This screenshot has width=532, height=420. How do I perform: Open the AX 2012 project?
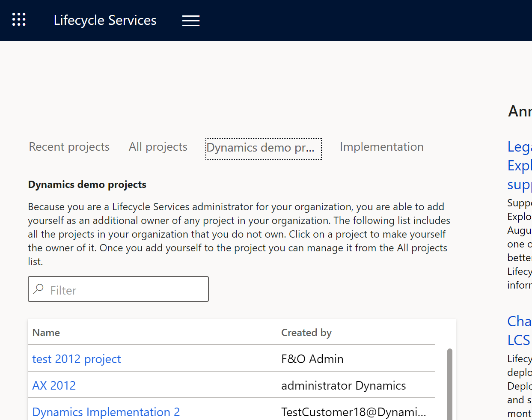[x=54, y=385]
